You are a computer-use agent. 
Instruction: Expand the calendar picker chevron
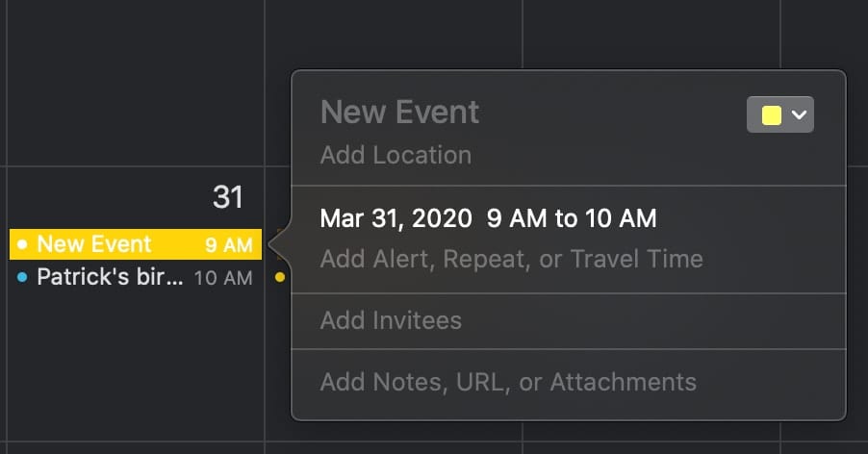(x=799, y=115)
